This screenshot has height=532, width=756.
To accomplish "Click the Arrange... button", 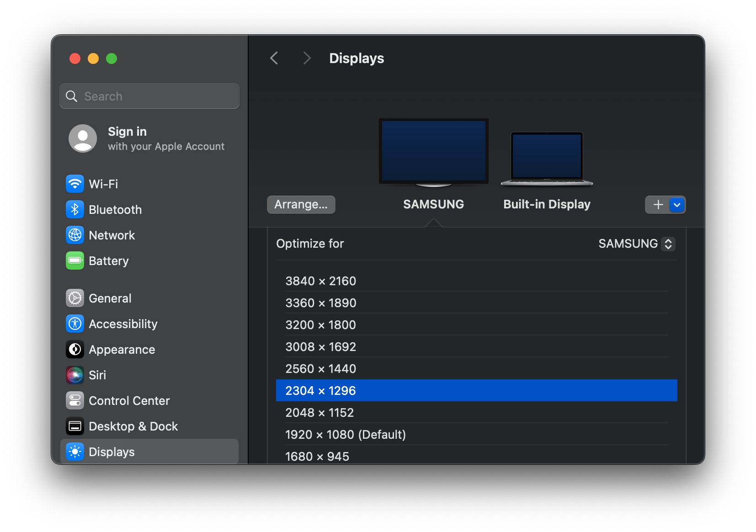I will click(x=301, y=204).
